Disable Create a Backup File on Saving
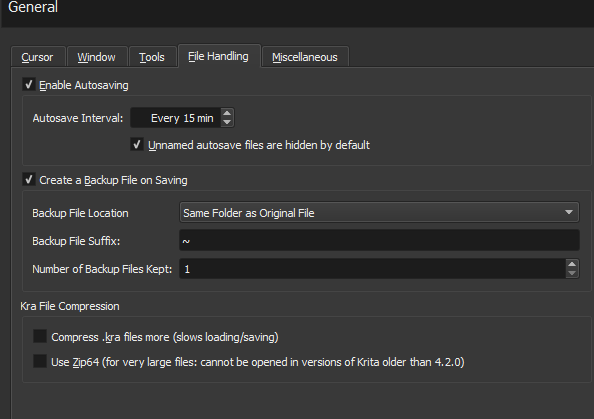 pos(29,179)
